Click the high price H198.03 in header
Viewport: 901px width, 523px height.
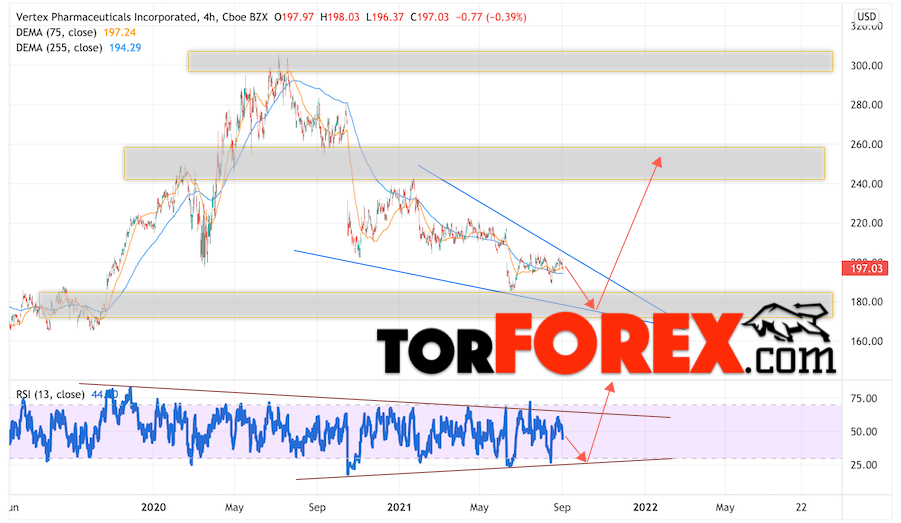click(x=340, y=17)
